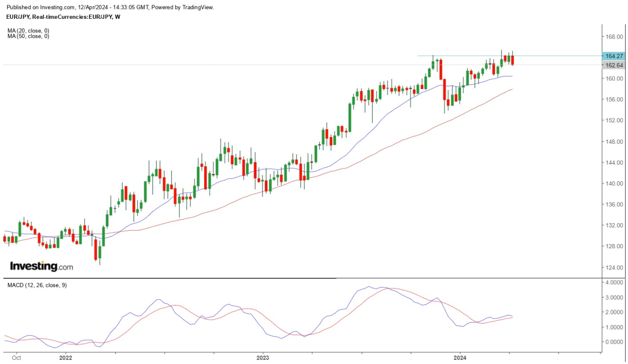This screenshot has width=628, height=364.
Task: Click the MACD (12, 26, close, 9) label
Action: (x=37, y=285)
